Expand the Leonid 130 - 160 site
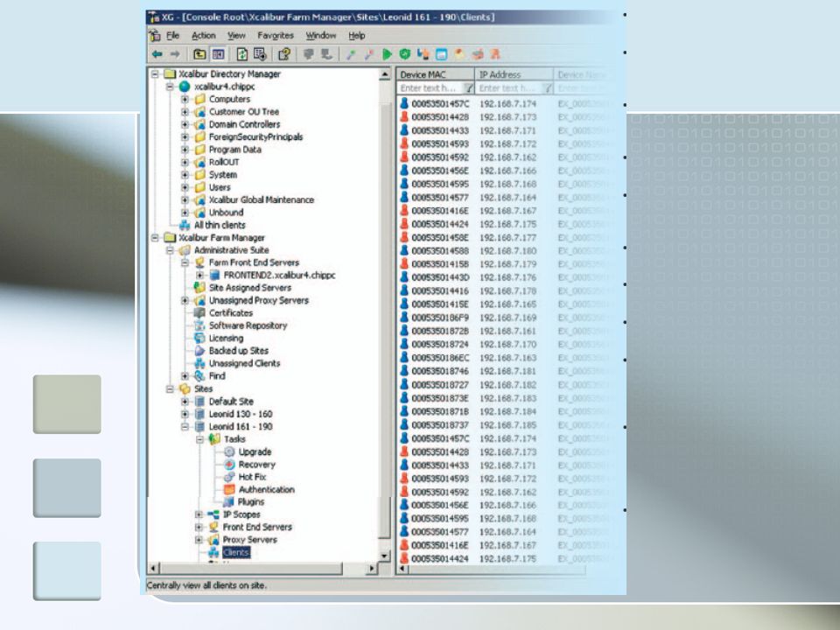Image resolution: width=840 pixels, height=630 pixels. coord(185,414)
